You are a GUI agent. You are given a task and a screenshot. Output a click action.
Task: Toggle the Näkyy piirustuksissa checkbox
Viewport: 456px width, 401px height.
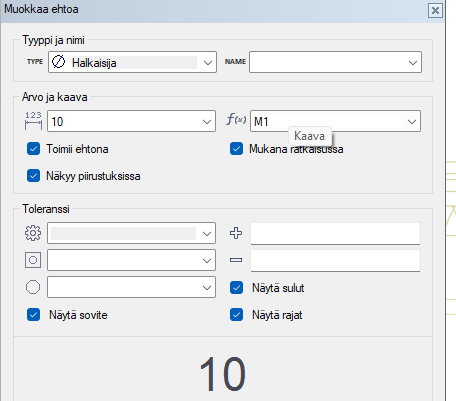(x=33, y=176)
